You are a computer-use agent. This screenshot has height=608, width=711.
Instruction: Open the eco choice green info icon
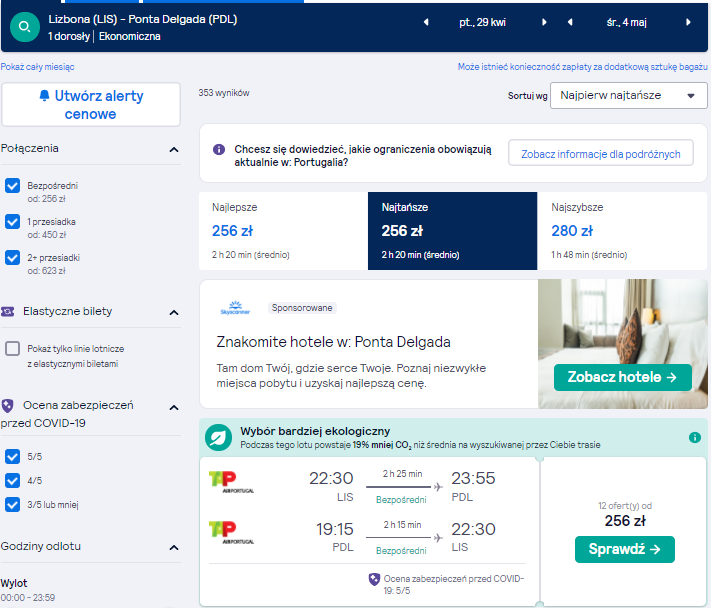(695, 438)
